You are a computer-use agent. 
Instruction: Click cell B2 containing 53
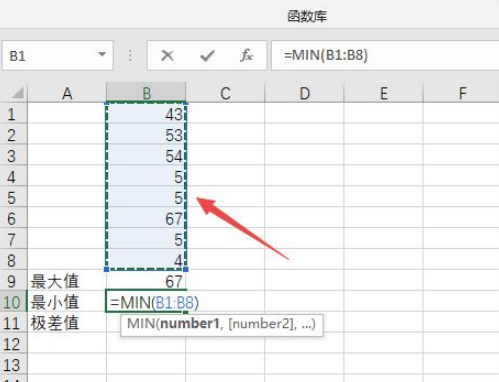click(146, 134)
